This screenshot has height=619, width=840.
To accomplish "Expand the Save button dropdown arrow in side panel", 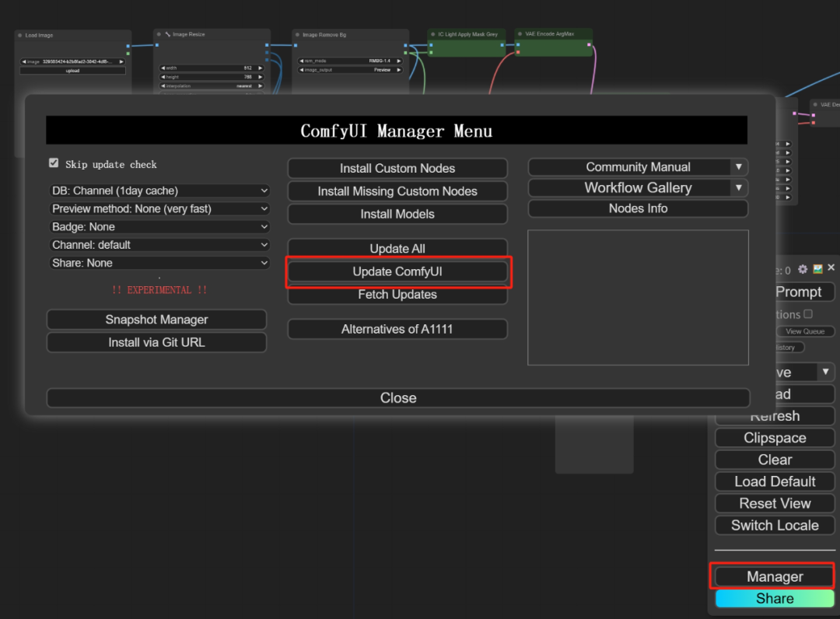I will point(825,372).
